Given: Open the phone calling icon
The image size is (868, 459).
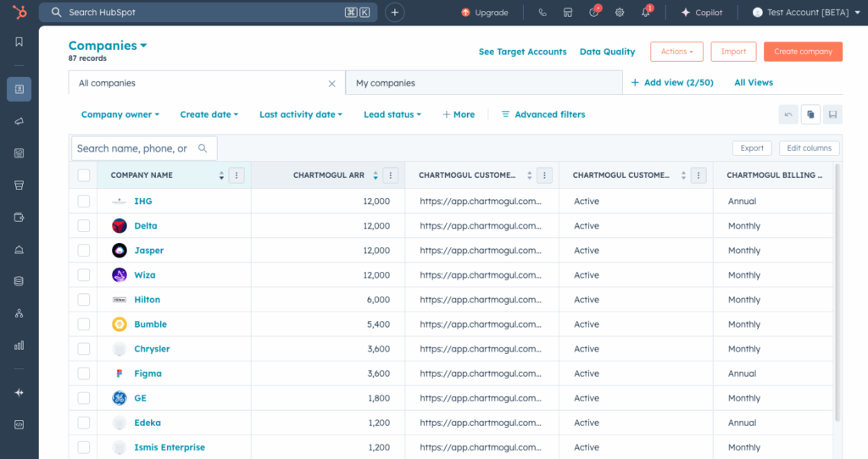Looking at the screenshot, I should (542, 12).
